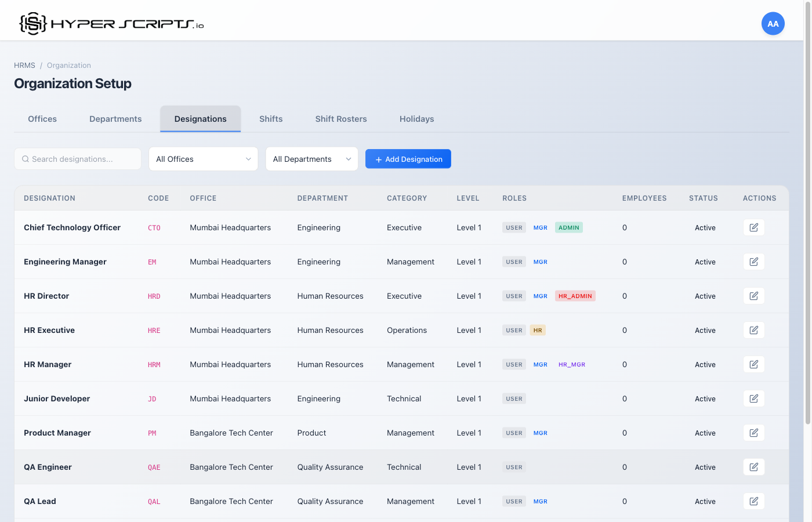Click the Add Designation button
This screenshot has width=812, height=522.
pos(408,159)
